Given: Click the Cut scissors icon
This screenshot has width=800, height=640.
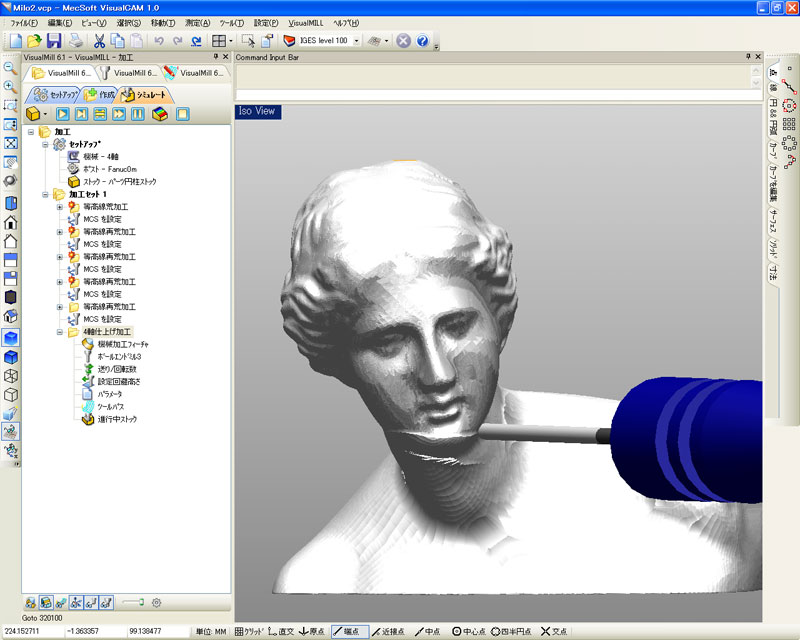Looking at the screenshot, I should 99,41.
